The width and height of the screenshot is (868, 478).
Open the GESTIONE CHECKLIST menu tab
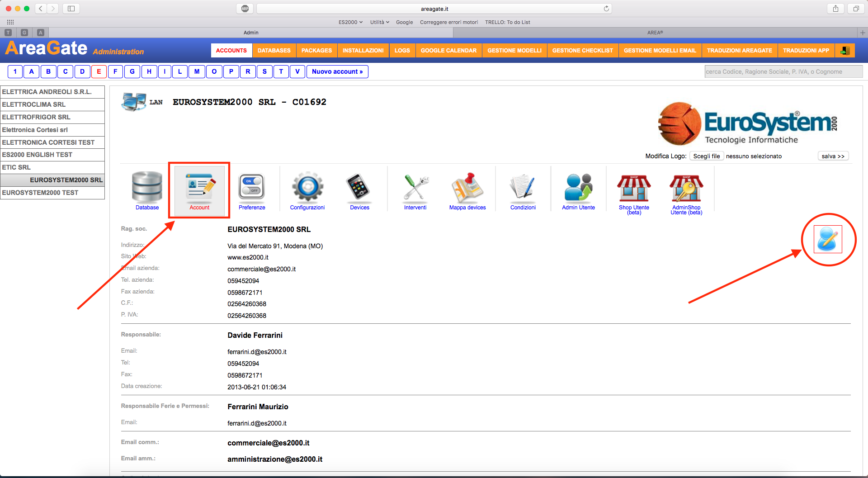coord(583,51)
